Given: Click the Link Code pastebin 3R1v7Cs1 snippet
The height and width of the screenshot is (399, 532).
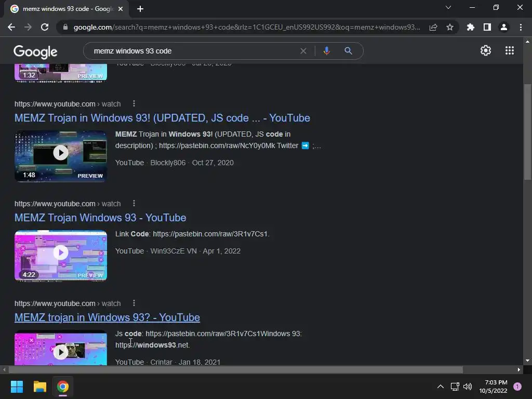Looking at the screenshot, I should point(192,234).
